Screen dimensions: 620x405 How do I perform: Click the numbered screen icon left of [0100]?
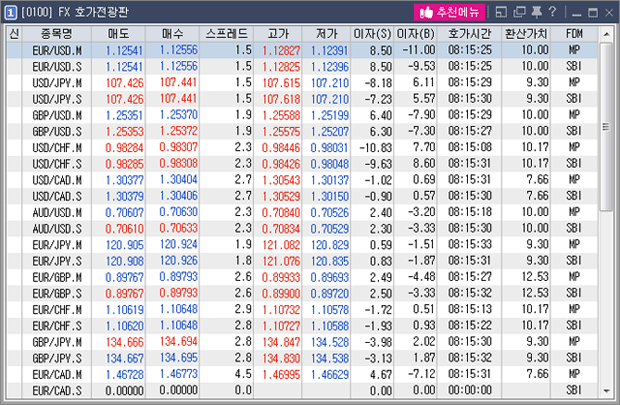pyautogui.click(x=10, y=13)
